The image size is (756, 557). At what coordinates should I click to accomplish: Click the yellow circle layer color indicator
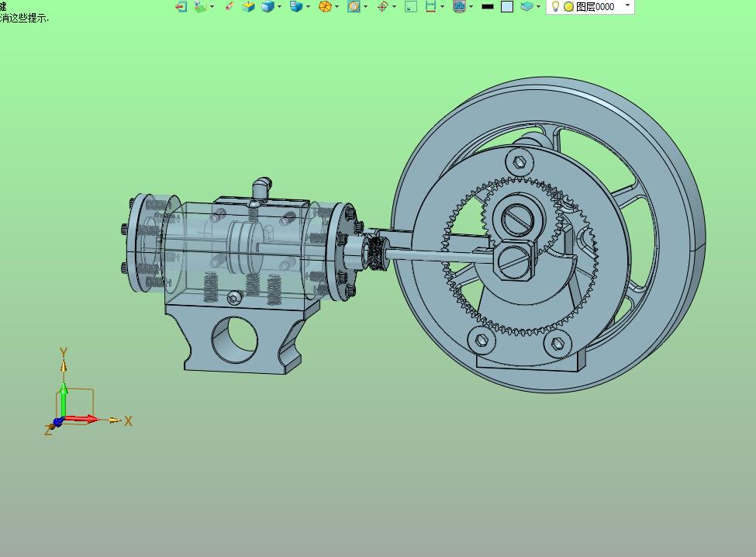tap(569, 7)
